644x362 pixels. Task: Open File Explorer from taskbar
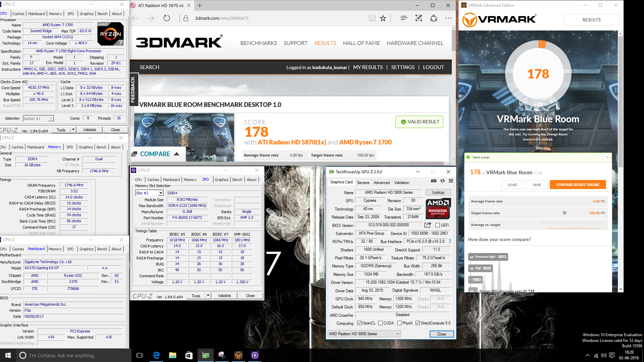click(x=173, y=355)
